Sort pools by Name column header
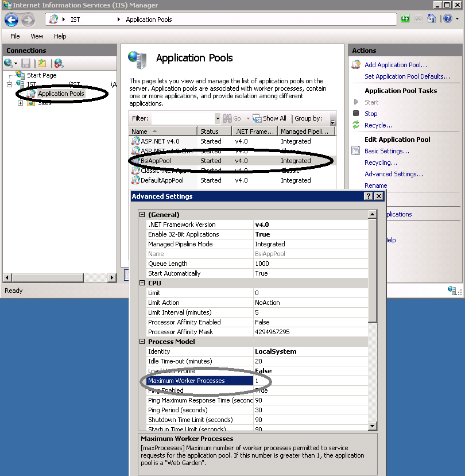This screenshot has width=465, height=476. click(163, 131)
